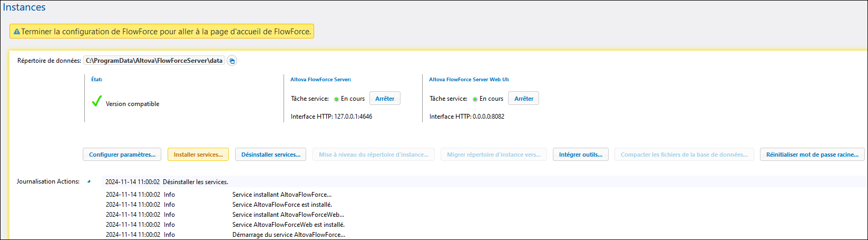Image resolution: width=868 pixels, height=240 pixels.
Task: Click the Instances page heading
Action: (x=24, y=7)
